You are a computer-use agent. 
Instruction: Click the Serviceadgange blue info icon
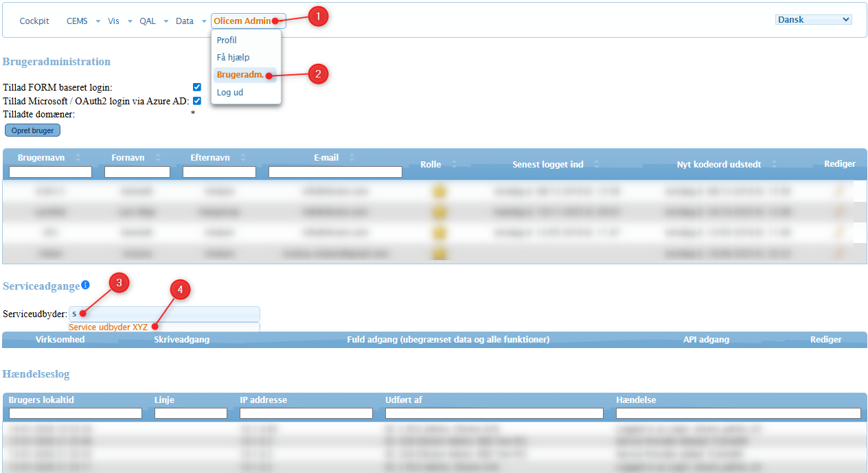(x=85, y=285)
